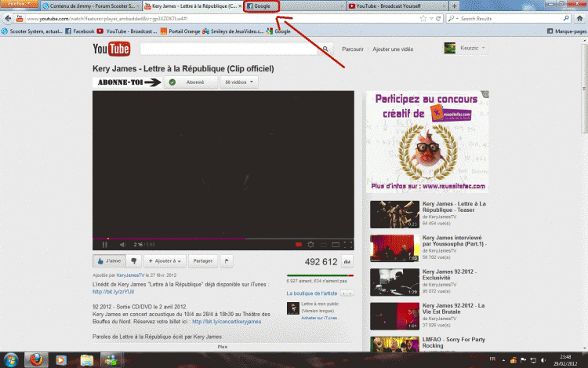Open the bit.ly/zrYUil iTunes link
The image size is (588, 368).
tap(113, 291)
